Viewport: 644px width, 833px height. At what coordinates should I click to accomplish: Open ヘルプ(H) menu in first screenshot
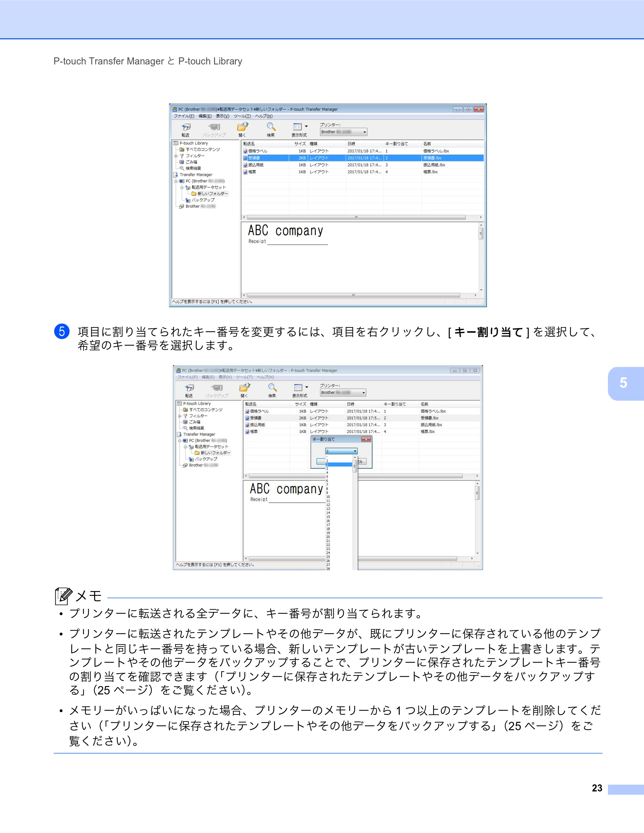click(264, 116)
